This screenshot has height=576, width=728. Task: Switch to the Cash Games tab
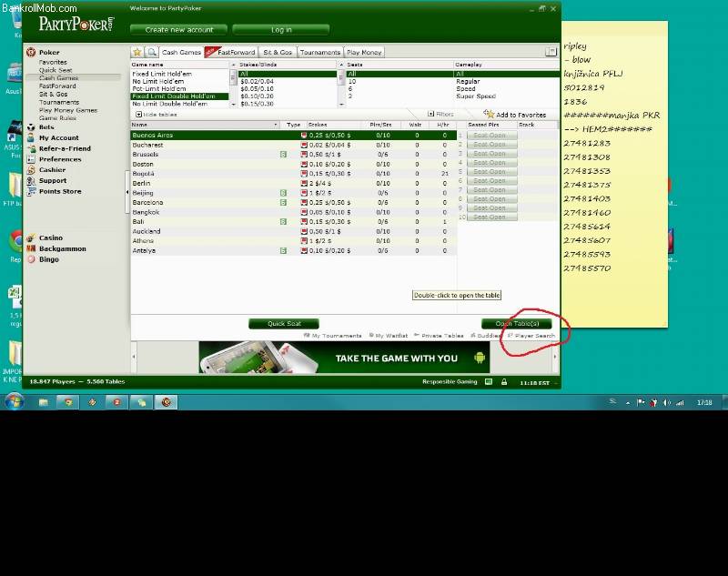click(181, 52)
